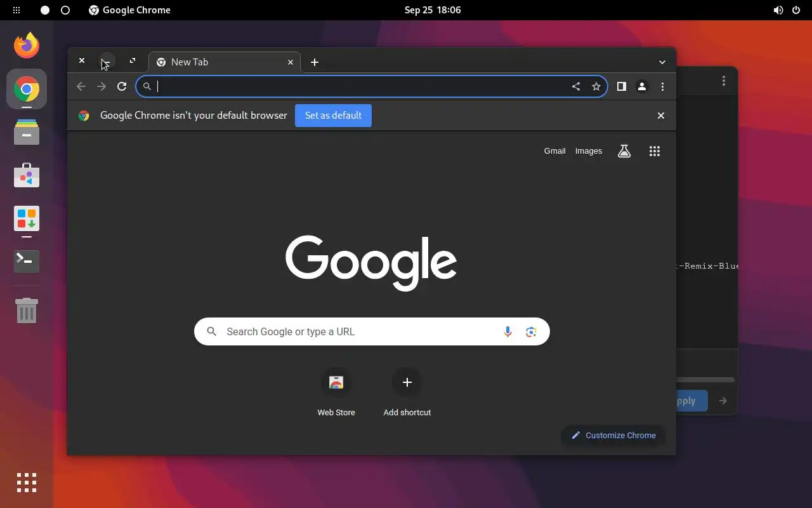Open the Trash in the dock

(x=27, y=311)
